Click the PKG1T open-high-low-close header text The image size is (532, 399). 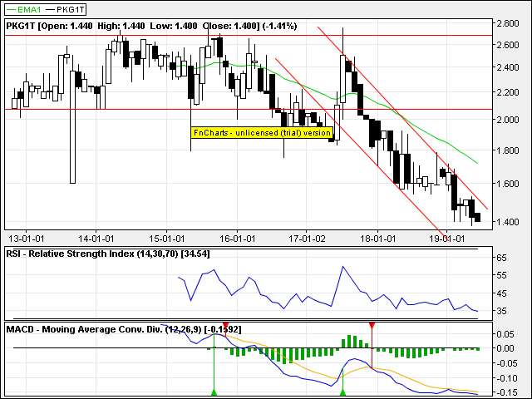[x=151, y=26]
